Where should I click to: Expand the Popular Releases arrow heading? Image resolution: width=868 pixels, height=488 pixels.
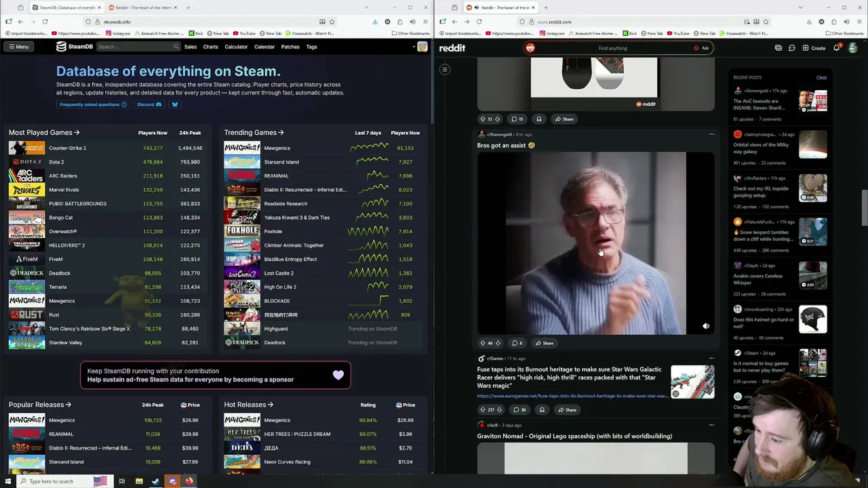pos(40,405)
